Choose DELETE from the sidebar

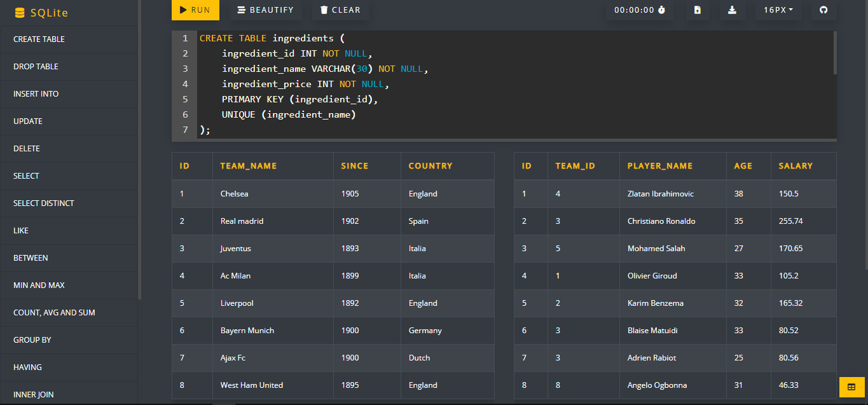click(x=69, y=149)
